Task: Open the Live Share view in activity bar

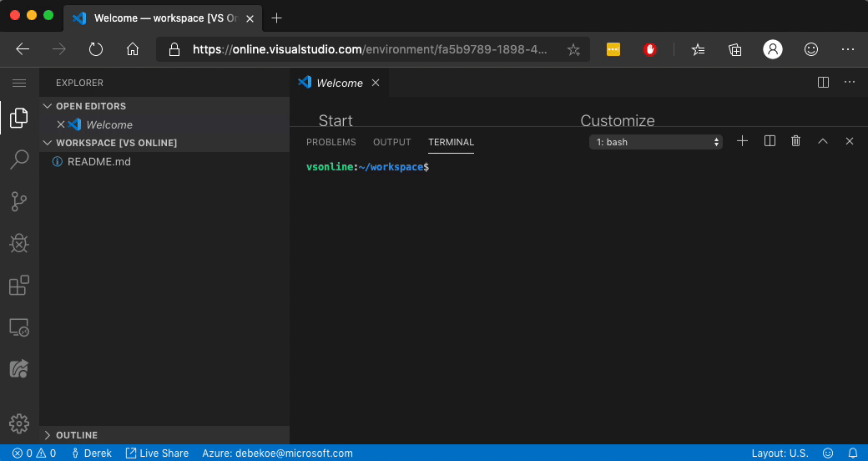Action: click(19, 369)
